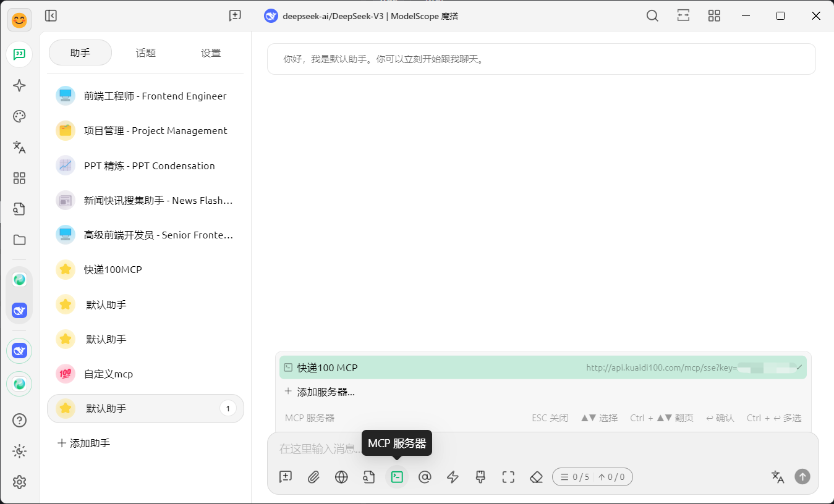Select 前端工程师 - Frontend Engineer assistant
The image size is (834, 504).
tap(145, 96)
